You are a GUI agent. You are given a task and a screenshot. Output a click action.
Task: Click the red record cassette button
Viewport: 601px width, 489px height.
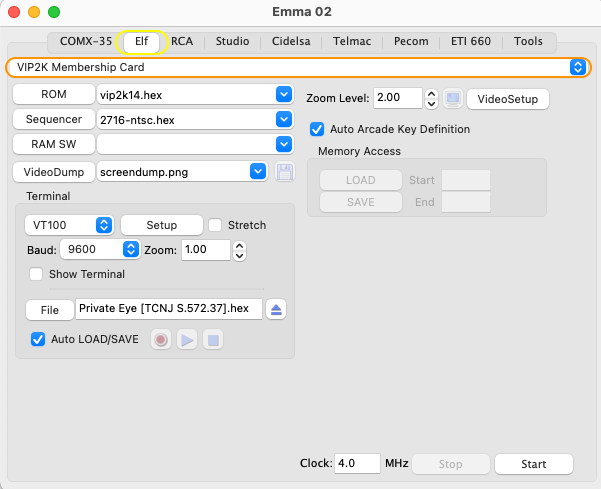(x=161, y=340)
